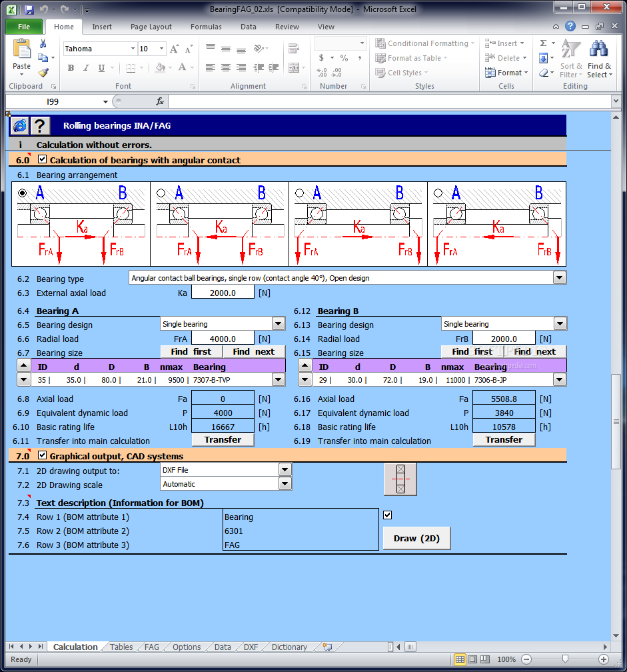The height and width of the screenshot is (672, 627).
Task: Click the Shrink Font icon
Action: coord(189,49)
